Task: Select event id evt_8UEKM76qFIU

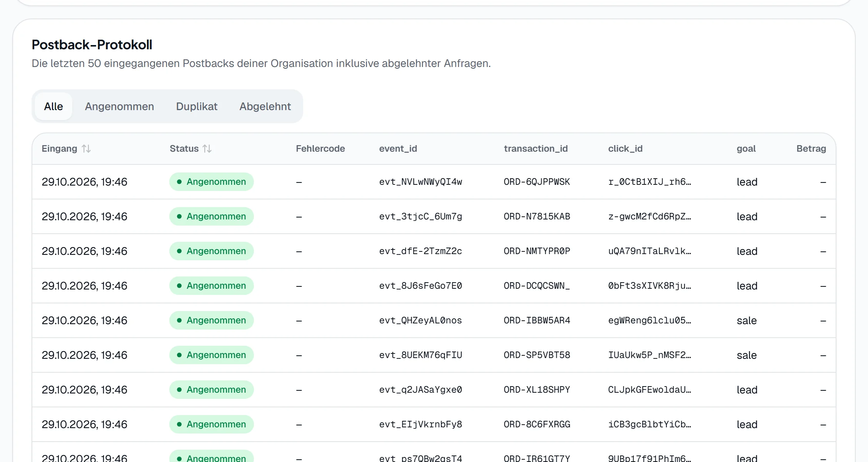Action: click(421, 355)
